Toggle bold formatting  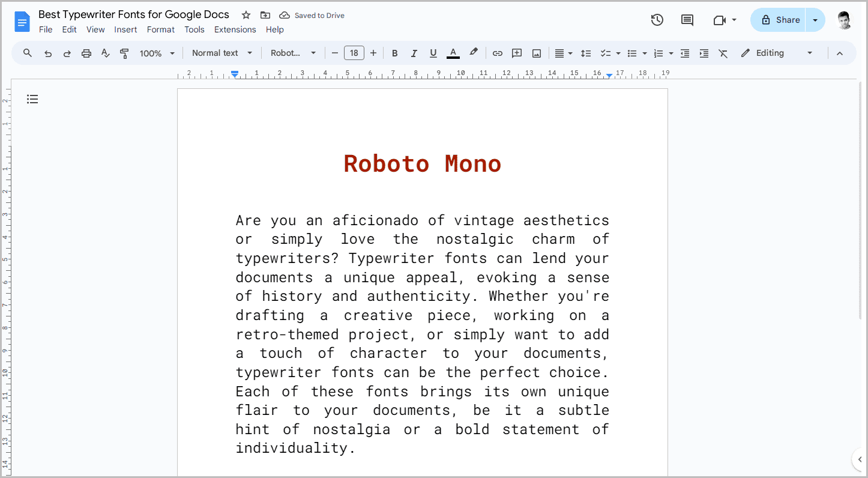[394, 53]
